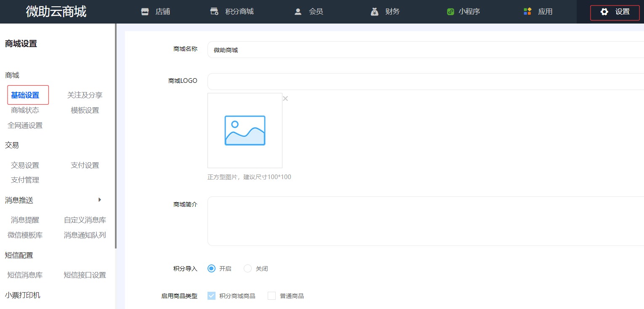Open 短信消息库
The height and width of the screenshot is (309, 644).
[x=25, y=275]
